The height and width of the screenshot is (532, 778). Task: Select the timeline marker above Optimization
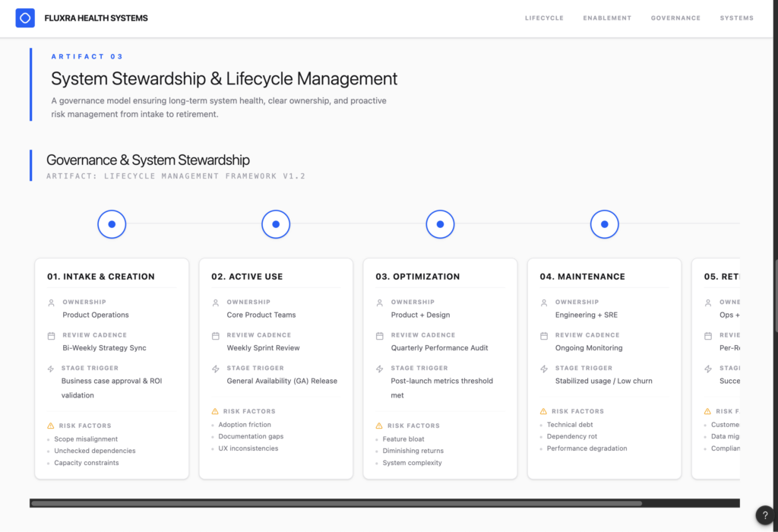tap(440, 224)
